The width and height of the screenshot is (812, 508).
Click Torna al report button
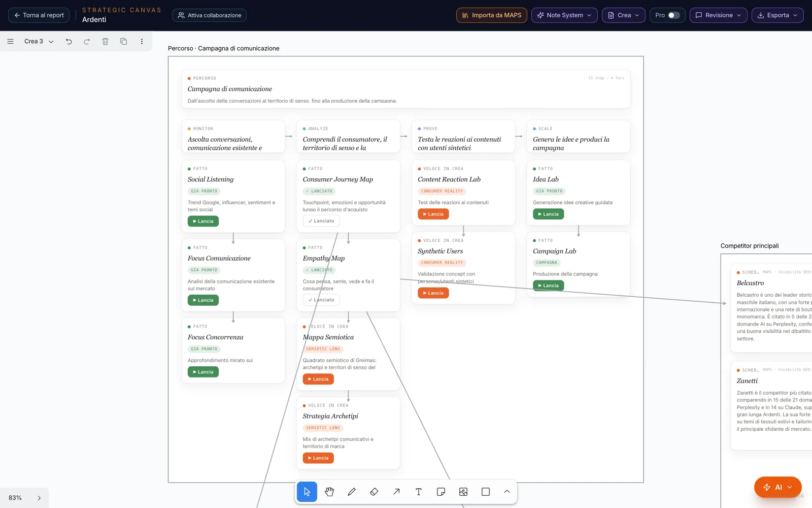pyautogui.click(x=39, y=15)
